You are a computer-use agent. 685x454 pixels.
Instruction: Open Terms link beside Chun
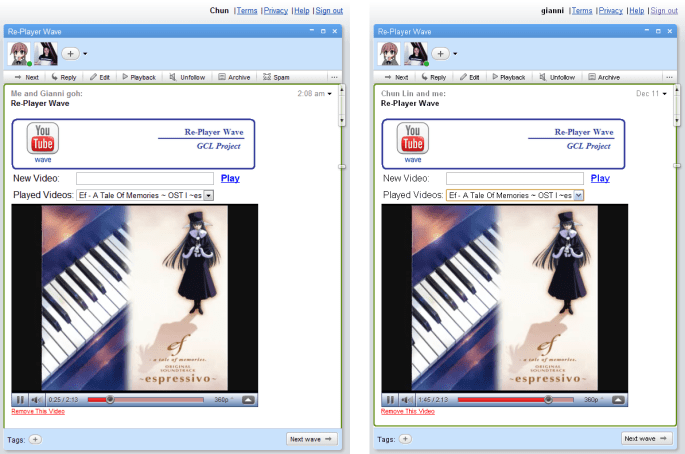(x=247, y=10)
